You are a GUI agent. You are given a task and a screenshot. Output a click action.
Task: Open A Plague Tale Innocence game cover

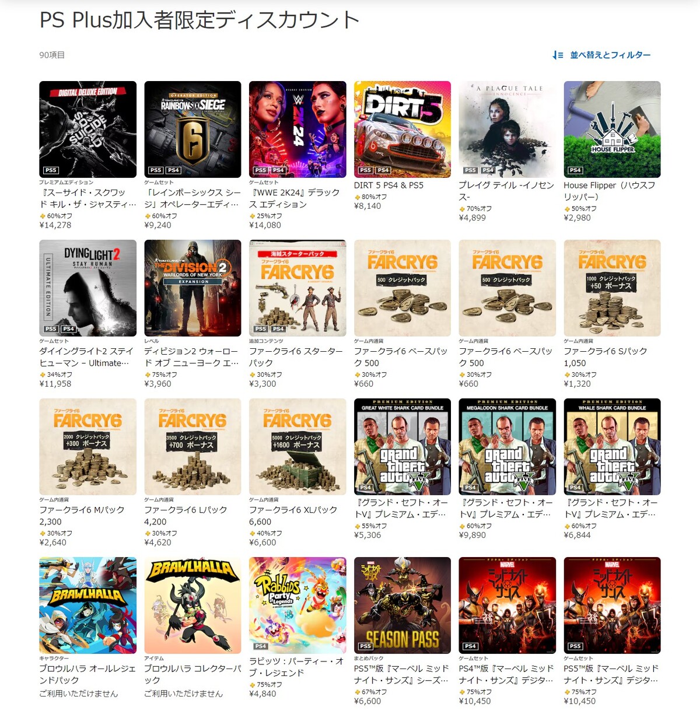[508, 129]
